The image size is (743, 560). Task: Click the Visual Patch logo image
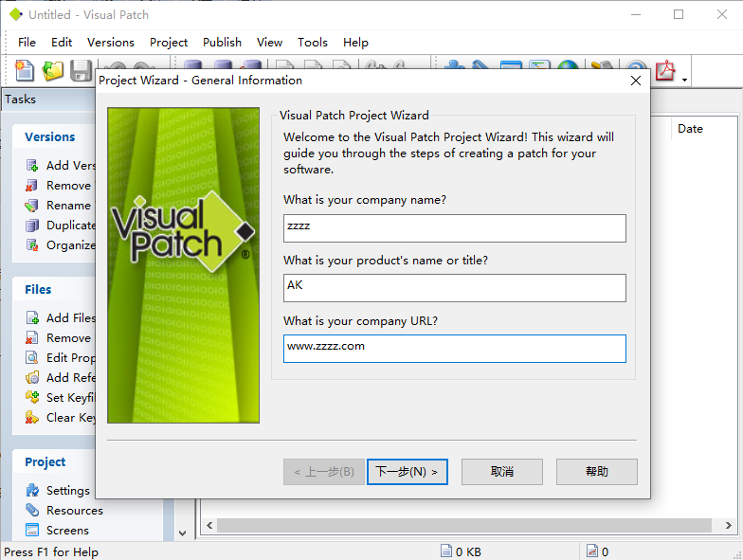pos(184,265)
